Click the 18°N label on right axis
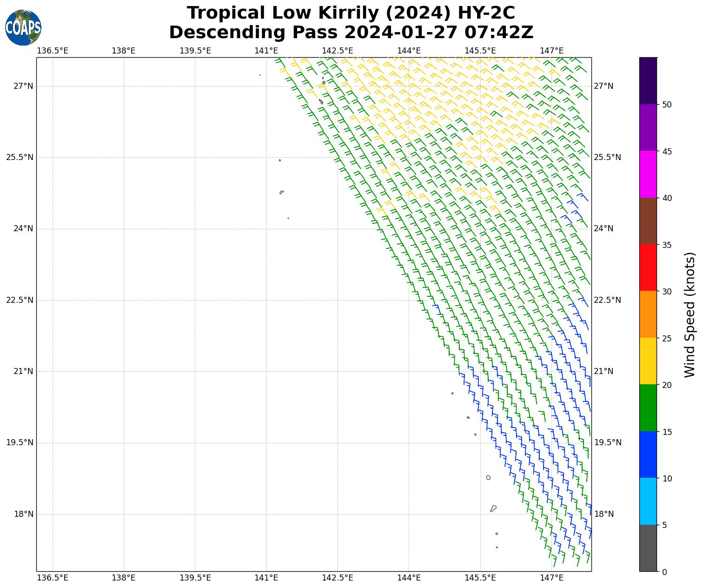703x588 pixels. pyautogui.click(x=604, y=514)
